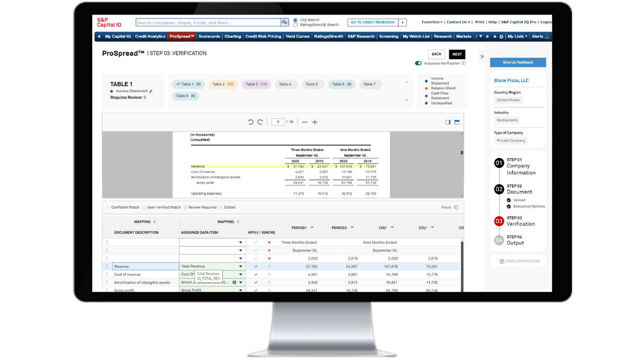The height and width of the screenshot is (362, 644).
Task: Click the Help link
Action: click(493, 22)
